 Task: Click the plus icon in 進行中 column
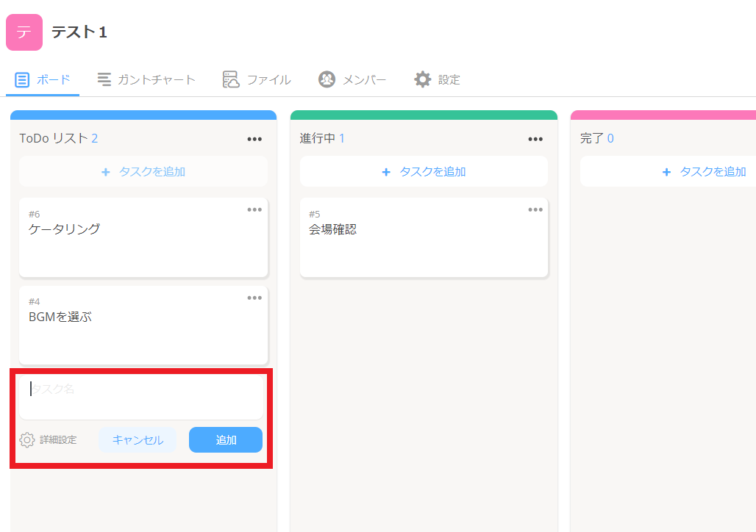point(386,172)
